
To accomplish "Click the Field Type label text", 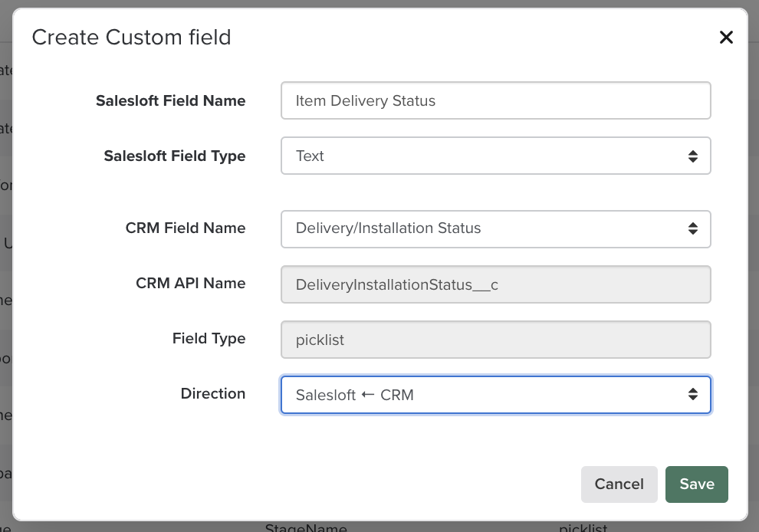I will tap(209, 338).
